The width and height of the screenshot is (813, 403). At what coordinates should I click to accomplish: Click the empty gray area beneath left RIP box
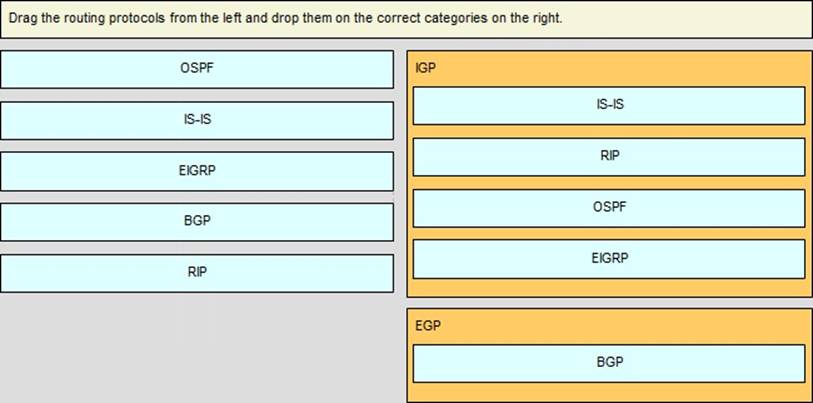tap(197, 348)
